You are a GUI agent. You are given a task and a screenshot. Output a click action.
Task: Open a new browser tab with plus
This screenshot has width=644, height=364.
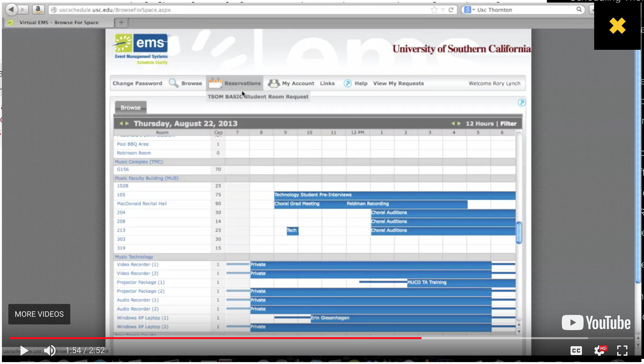click(121, 22)
